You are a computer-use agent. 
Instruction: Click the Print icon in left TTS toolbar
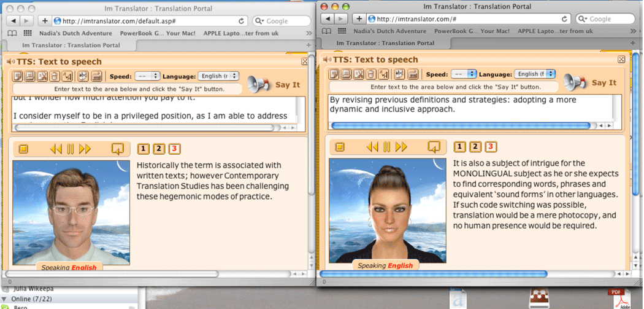coord(29,76)
